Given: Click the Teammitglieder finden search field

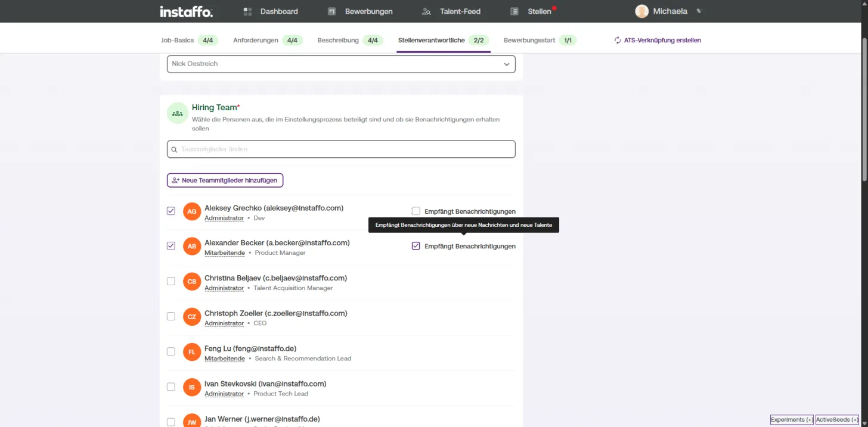Looking at the screenshot, I should (341, 149).
